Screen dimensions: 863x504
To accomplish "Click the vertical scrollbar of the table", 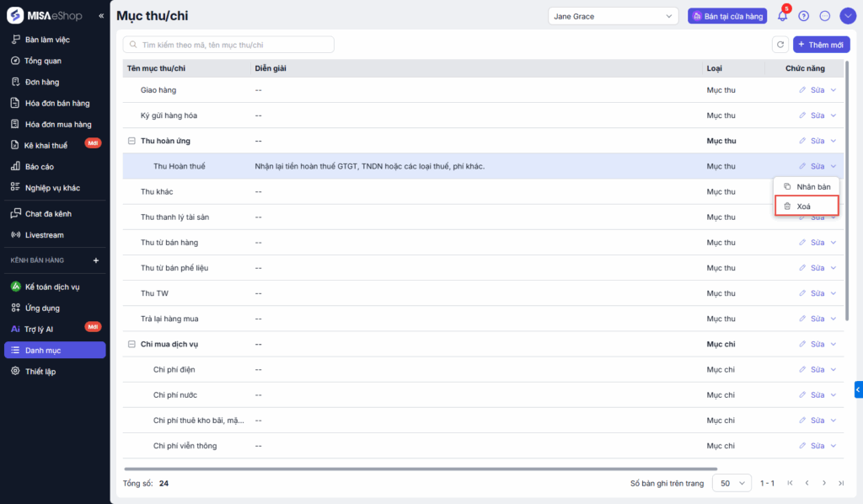I will coord(847,192).
